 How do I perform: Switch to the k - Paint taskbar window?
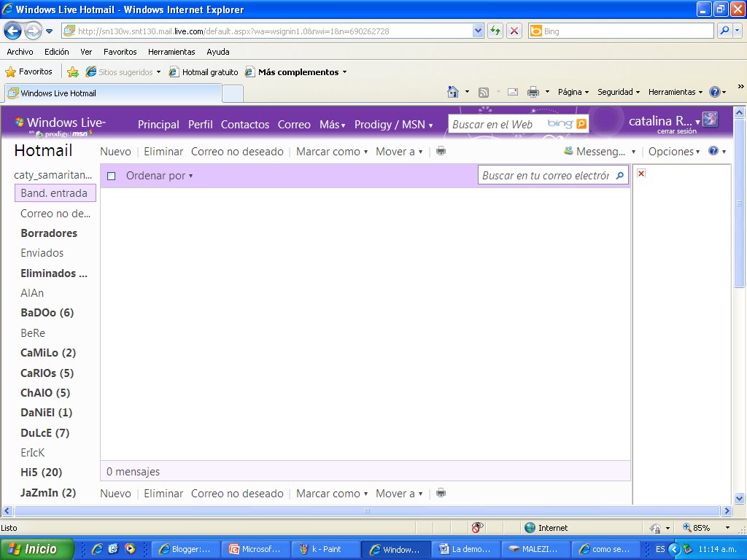325,549
